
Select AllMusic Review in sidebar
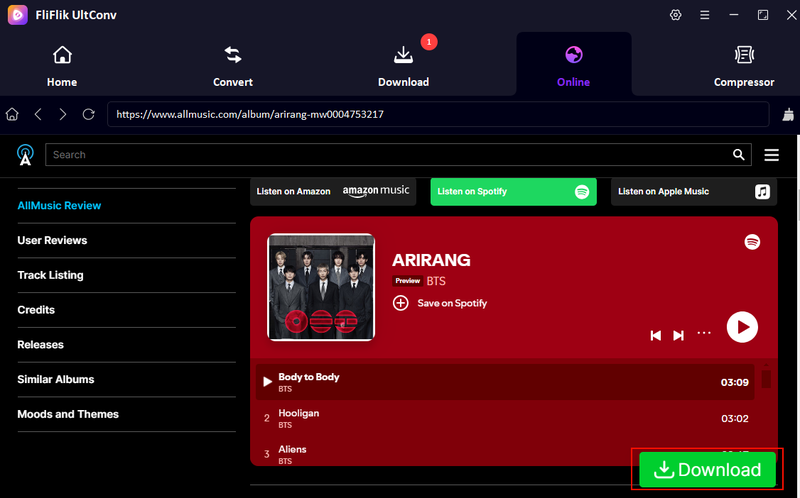pyautogui.click(x=59, y=206)
